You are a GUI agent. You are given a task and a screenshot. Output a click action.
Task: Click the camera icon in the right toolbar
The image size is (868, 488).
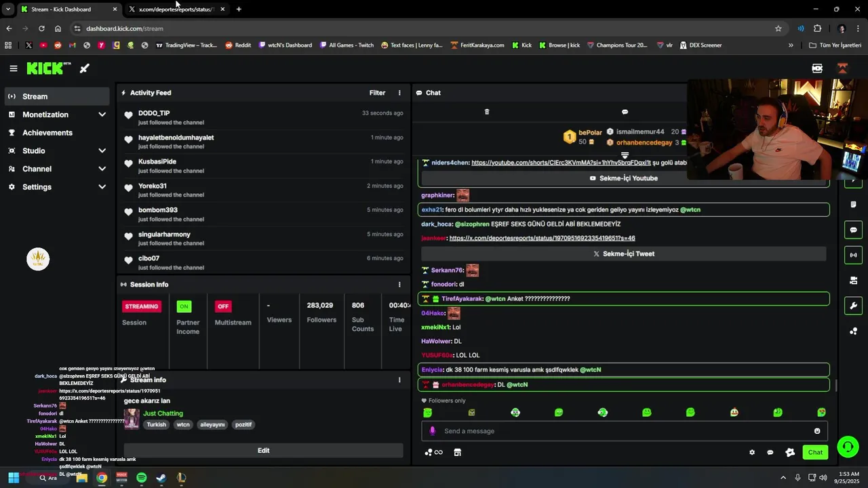(853, 281)
